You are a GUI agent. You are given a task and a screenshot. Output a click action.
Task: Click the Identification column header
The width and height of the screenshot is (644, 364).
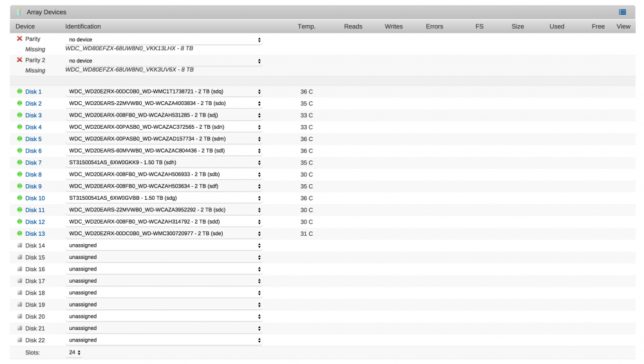pos(83,26)
